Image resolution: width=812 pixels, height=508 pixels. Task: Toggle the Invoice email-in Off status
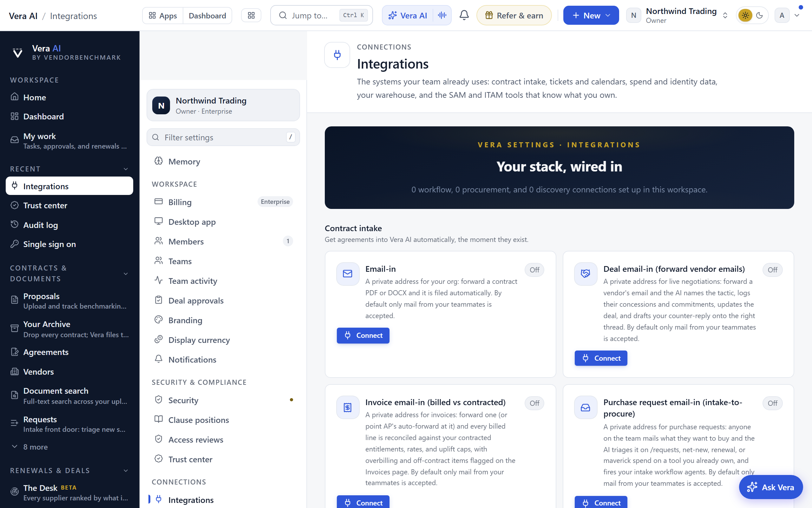pyautogui.click(x=534, y=403)
